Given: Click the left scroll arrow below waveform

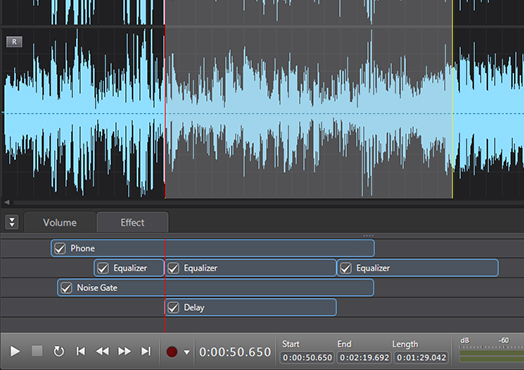Looking at the screenshot, I should [x=7, y=202].
